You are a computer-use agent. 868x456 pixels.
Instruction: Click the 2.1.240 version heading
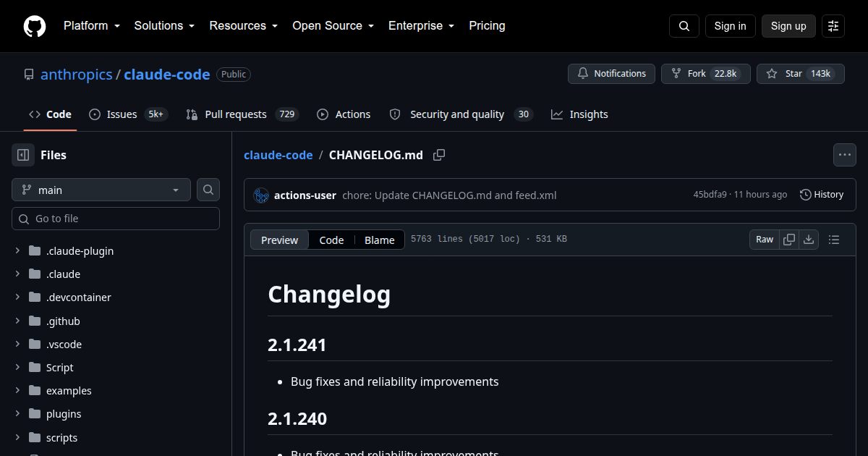[297, 419]
